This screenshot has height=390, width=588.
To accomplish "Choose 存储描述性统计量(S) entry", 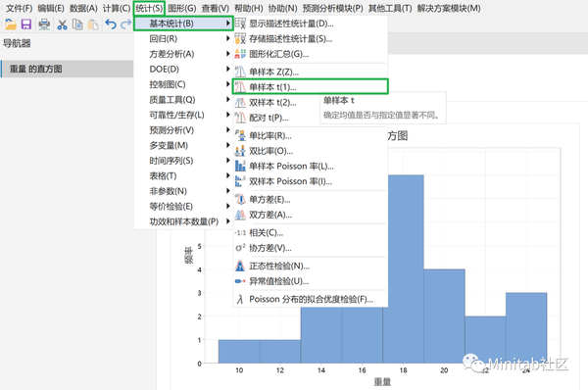I will [311, 39].
